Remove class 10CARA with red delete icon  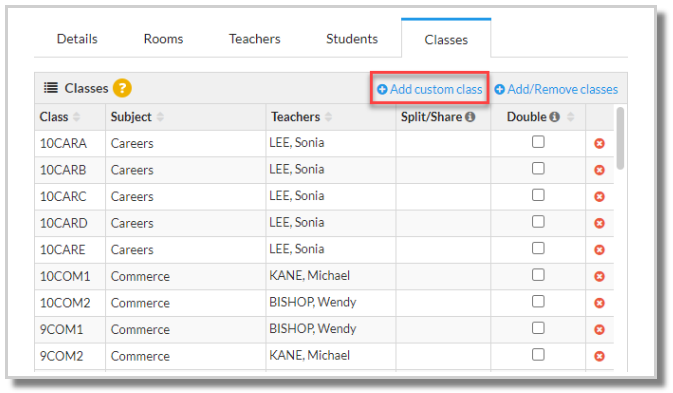click(x=599, y=143)
